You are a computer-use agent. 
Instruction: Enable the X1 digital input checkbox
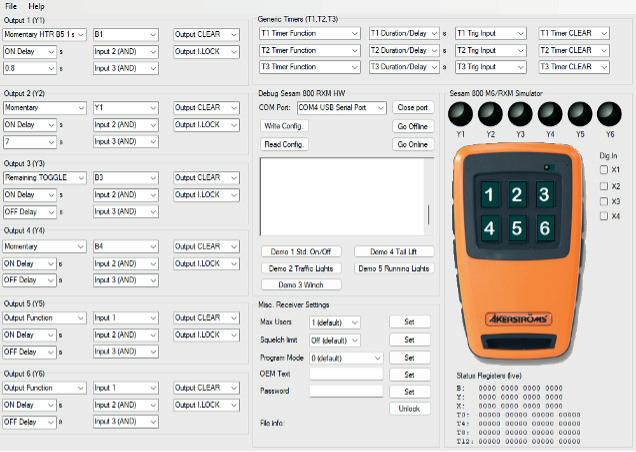pos(604,170)
